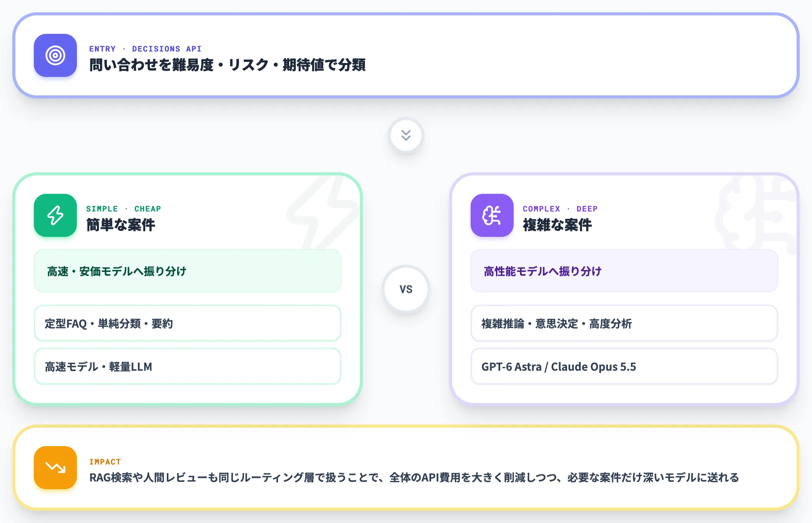Click the 簡単な案件 heading

[x=121, y=225]
